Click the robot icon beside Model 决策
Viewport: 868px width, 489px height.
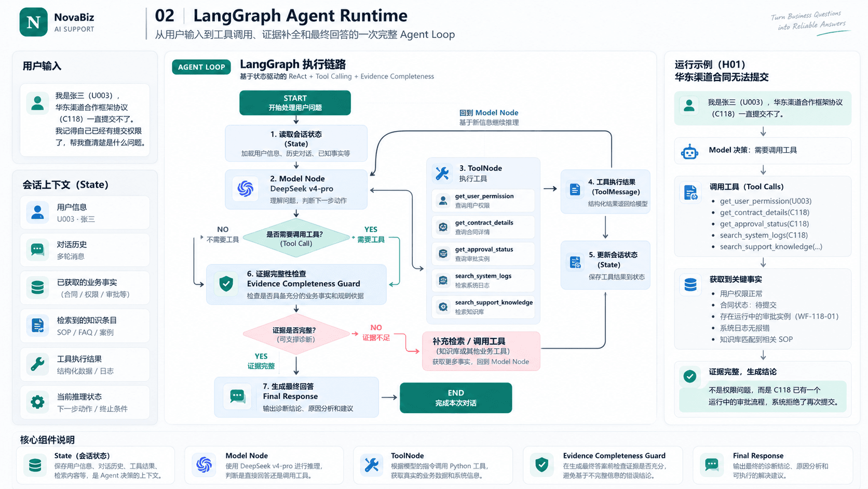click(x=690, y=152)
